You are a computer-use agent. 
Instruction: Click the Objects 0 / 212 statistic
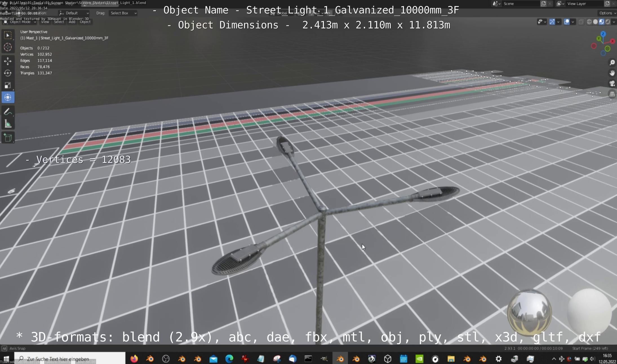[35, 48]
